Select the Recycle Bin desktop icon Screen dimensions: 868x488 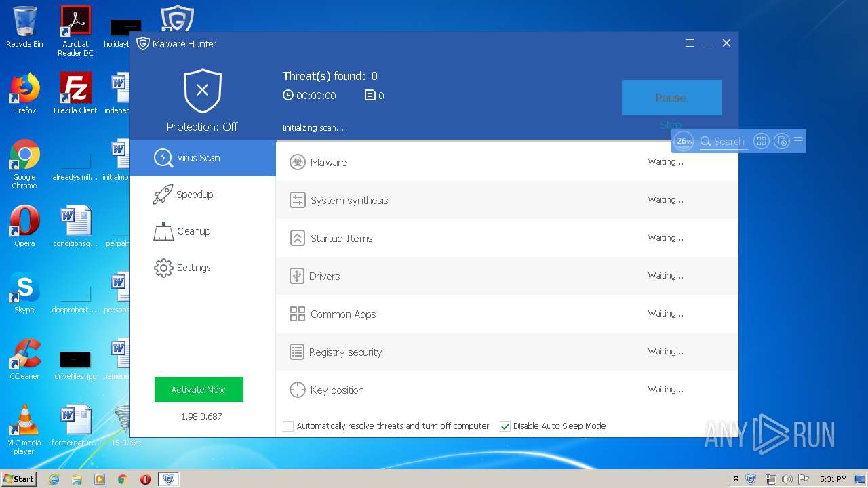click(x=24, y=28)
